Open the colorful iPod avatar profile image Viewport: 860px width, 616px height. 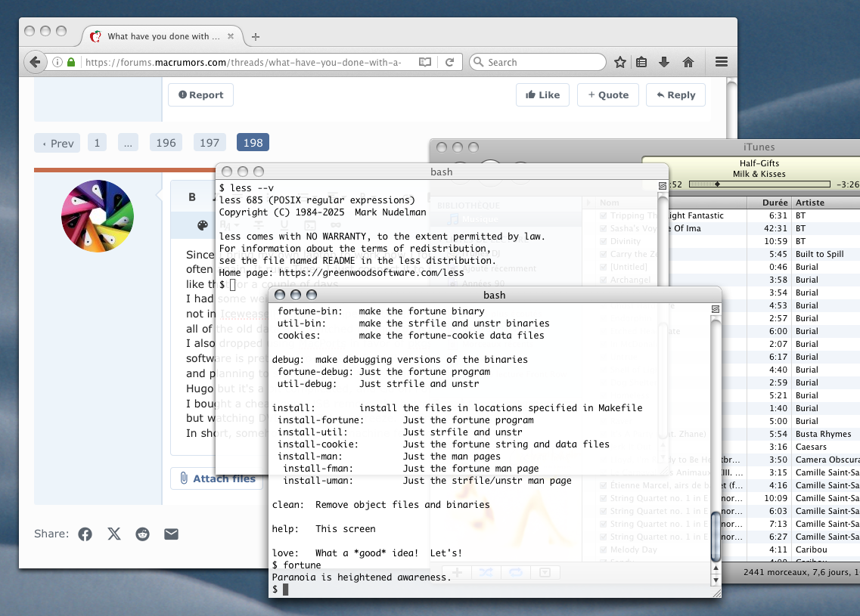pyautogui.click(x=98, y=216)
